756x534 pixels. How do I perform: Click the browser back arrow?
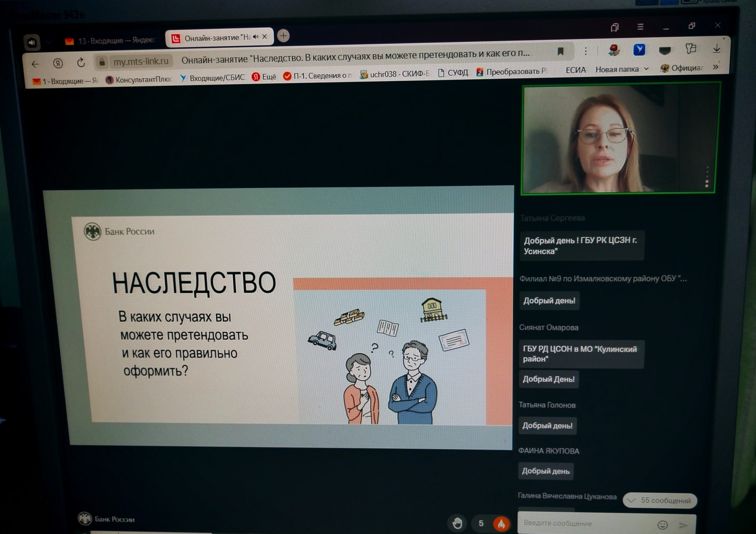(35, 64)
